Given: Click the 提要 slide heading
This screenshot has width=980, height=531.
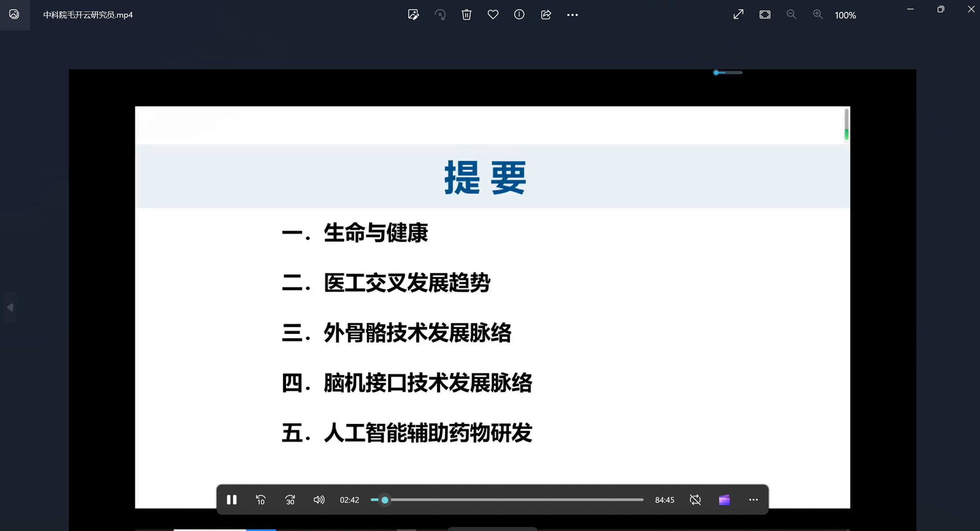Looking at the screenshot, I should coord(485,177).
